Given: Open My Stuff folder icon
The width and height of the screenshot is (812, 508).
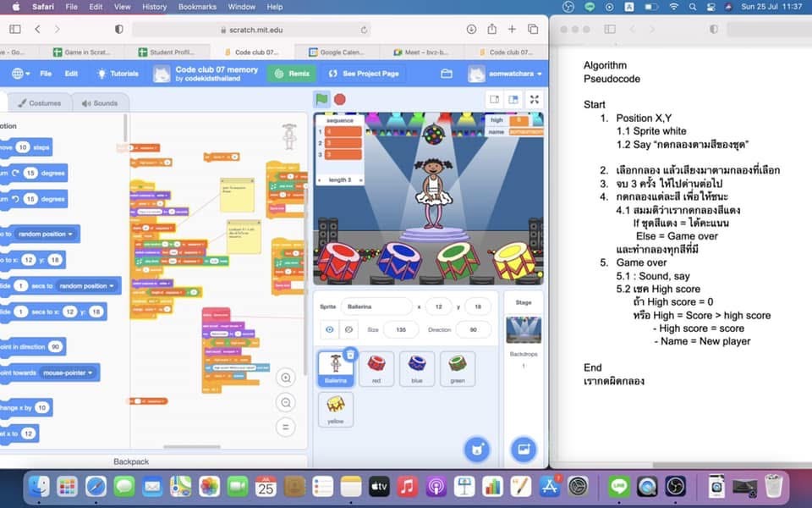Looking at the screenshot, I should [447, 75].
